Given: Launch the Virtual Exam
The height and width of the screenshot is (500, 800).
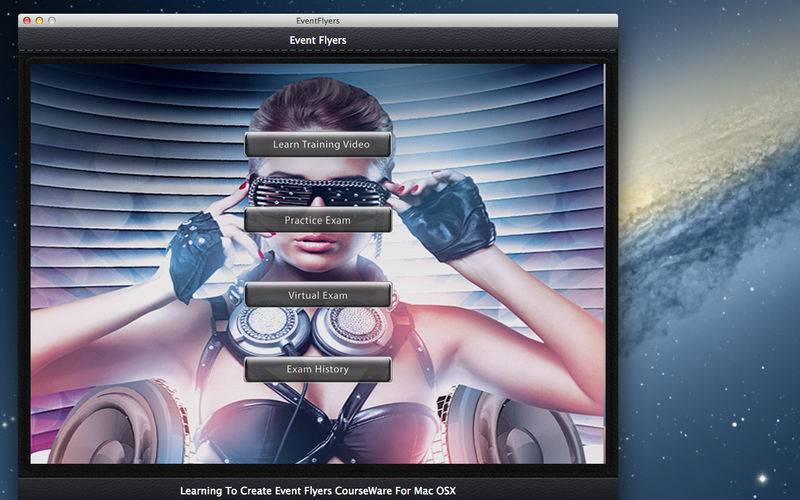Looking at the screenshot, I should (x=318, y=295).
